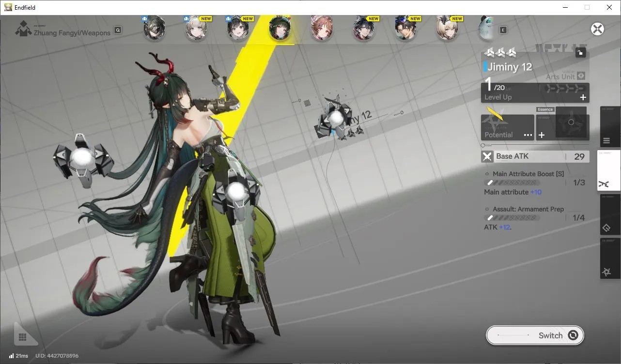Minimize the Endfield window
The height and width of the screenshot is (364, 621).
coord(565,7)
